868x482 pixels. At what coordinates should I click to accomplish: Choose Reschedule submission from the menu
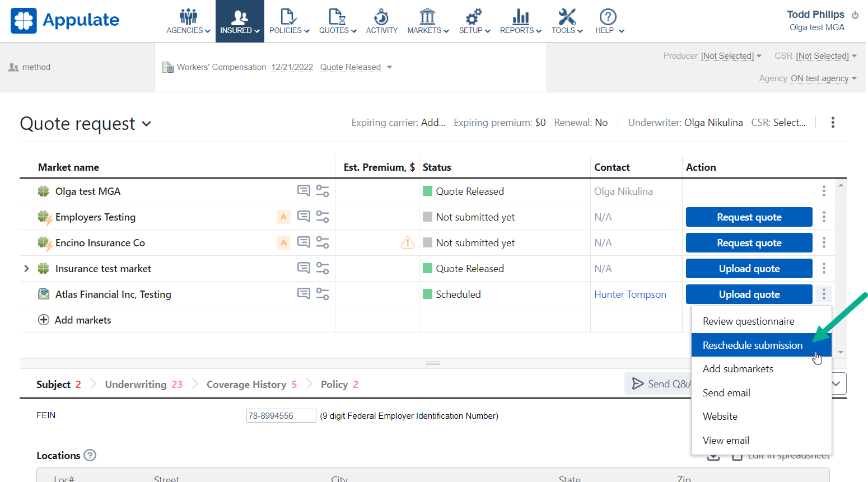pyautogui.click(x=762, y=345)
